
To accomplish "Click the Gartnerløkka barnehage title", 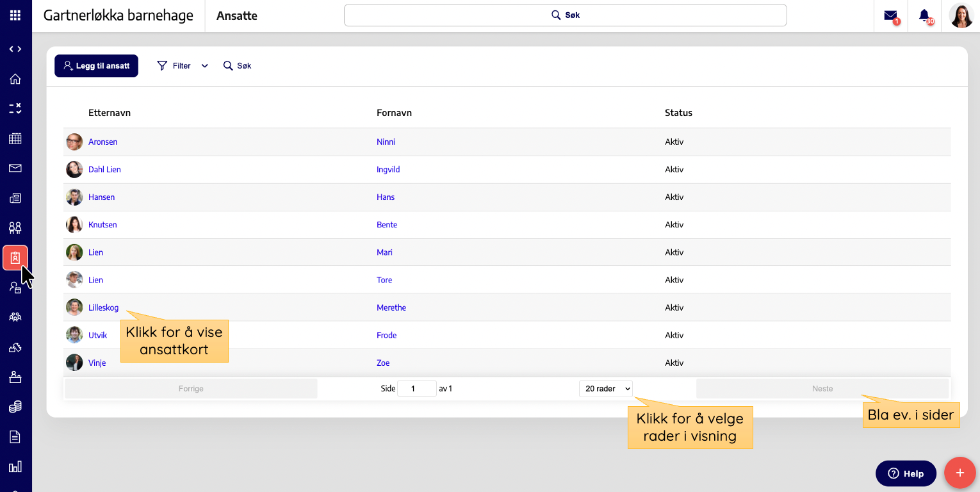I will 118,15.
